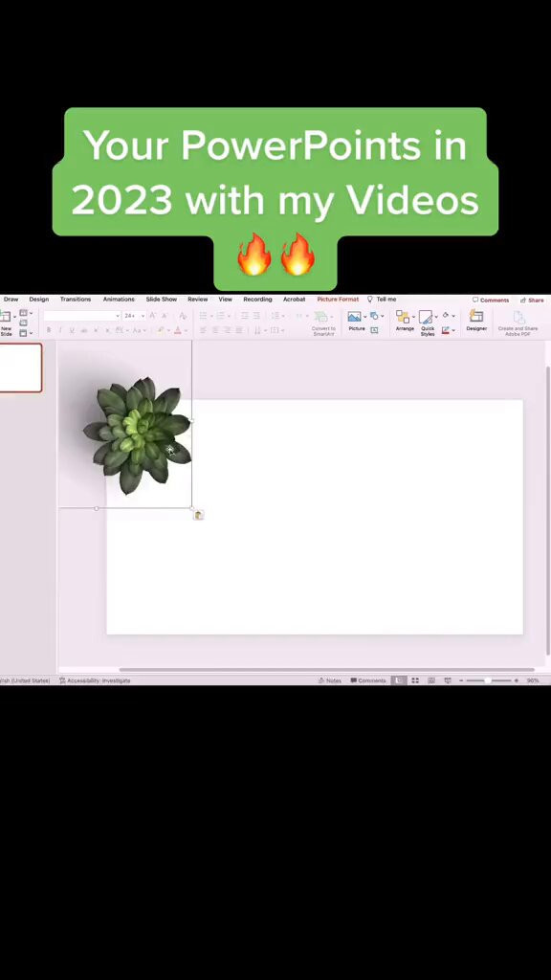Decrease the list indent level
551x980 pixels.
[245, 316]
